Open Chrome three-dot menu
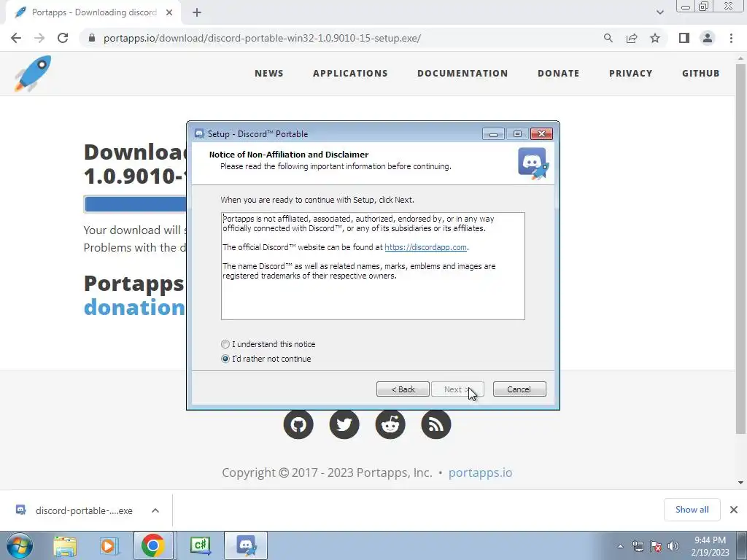747x560 pixels. coord(731,38)
